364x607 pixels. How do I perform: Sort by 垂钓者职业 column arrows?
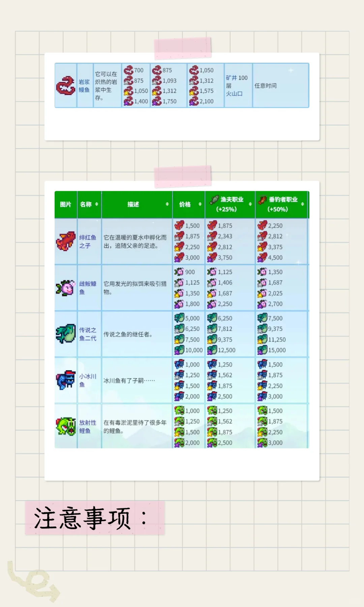(302, 204)
